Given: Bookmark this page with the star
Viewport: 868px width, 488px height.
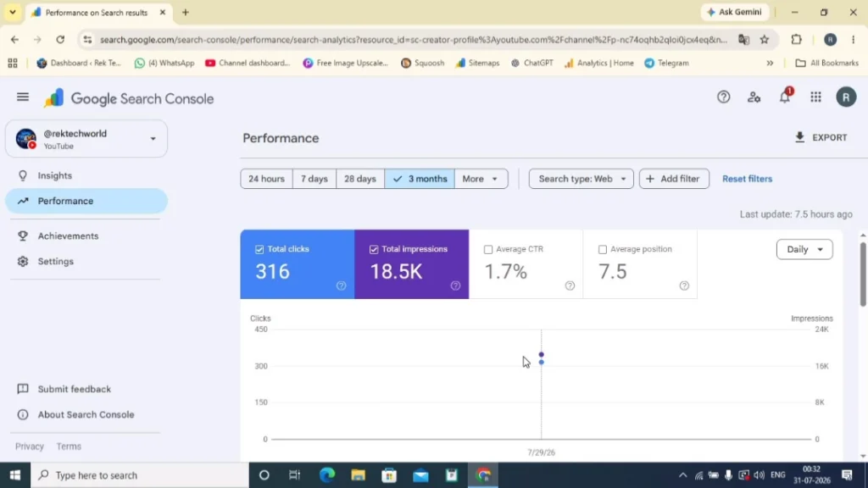Looking at the screenshot, I should tap(765, 39).
